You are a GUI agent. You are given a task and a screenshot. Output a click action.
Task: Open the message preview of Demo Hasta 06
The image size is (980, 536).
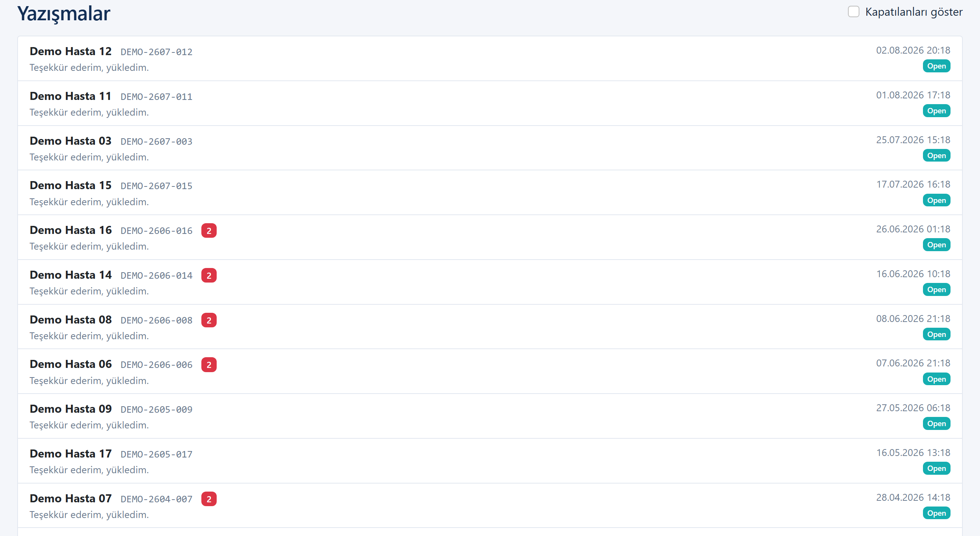click(x=89, y=381)
